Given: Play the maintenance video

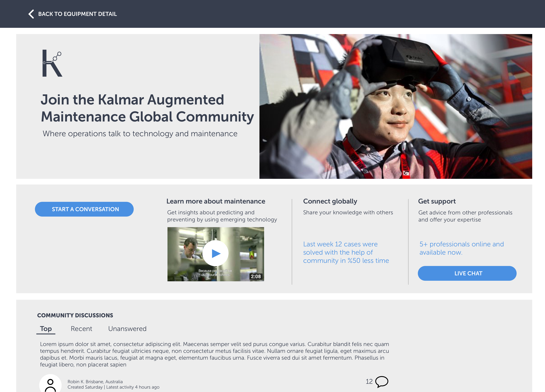Looking at the screenshot, I should (216, 253).
